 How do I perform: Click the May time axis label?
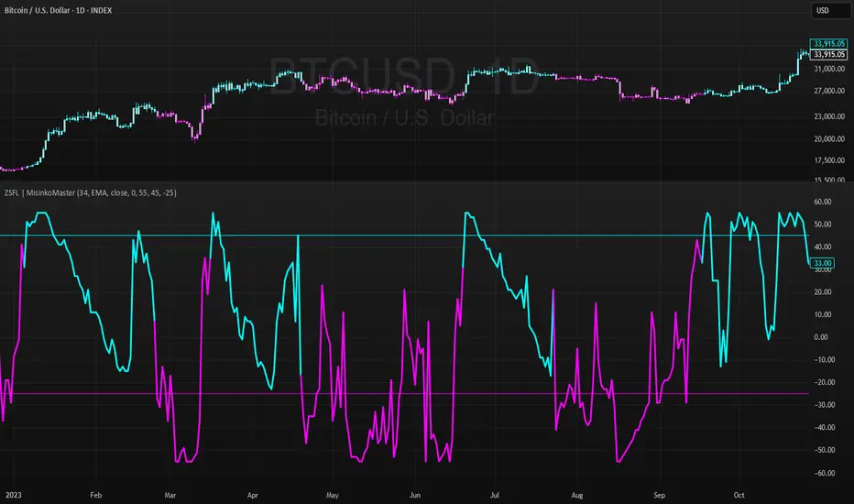[x=333, y=495]
